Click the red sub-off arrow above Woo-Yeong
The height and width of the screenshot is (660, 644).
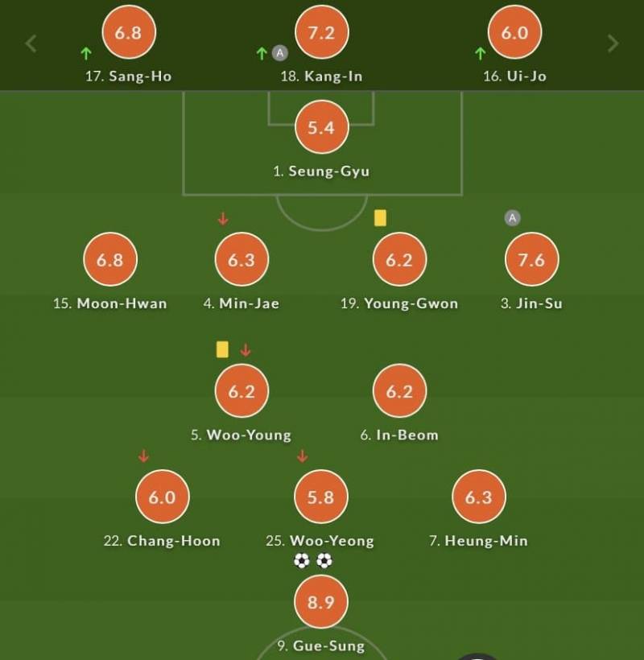[x=302, y=456]
